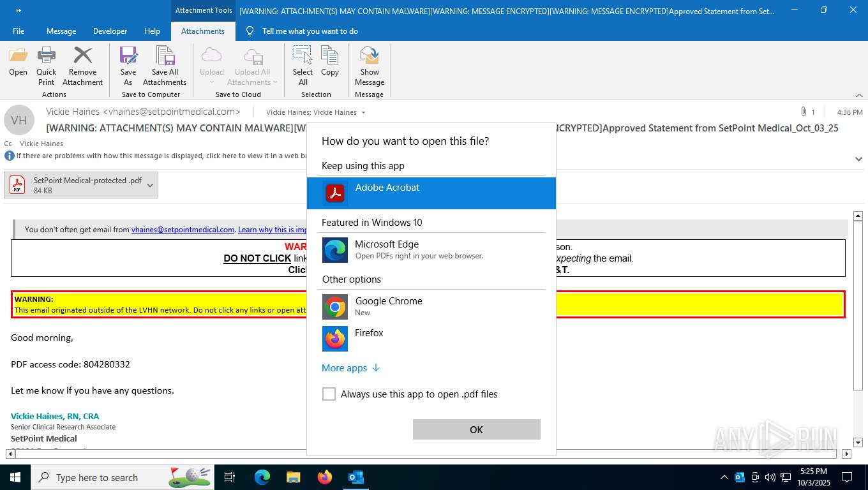The height and width of the screenshot is (490, 868).
Task: Check Always use this app for .pdf
Action: coord(329,394)
